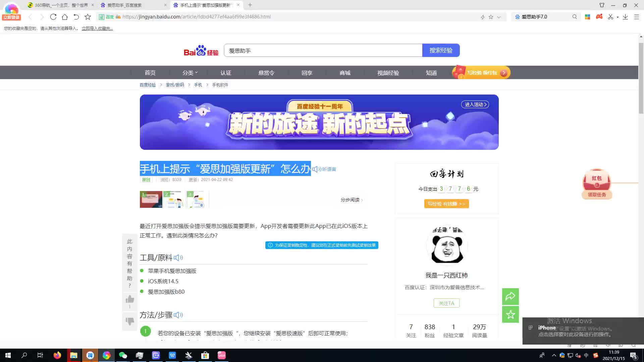Switch to the 爱思助手_百度搜索 tab

click(x=133, y=5)
